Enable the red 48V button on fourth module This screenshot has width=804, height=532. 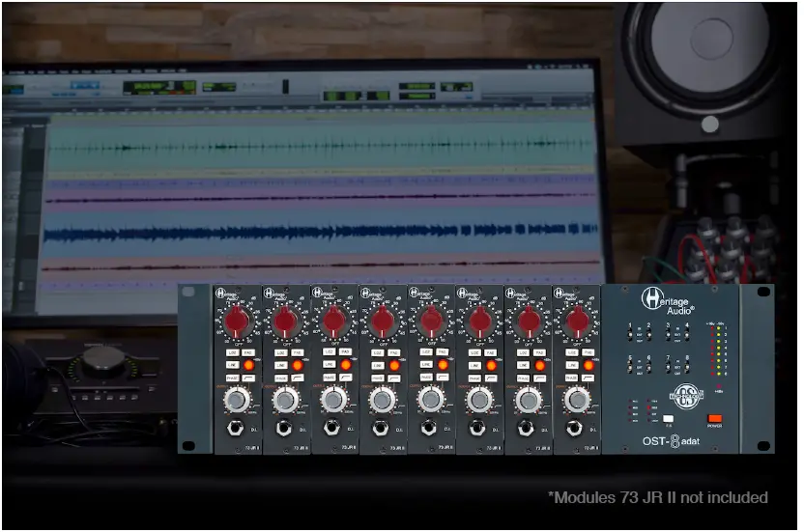pyautogui.click(x=394, y=365)
